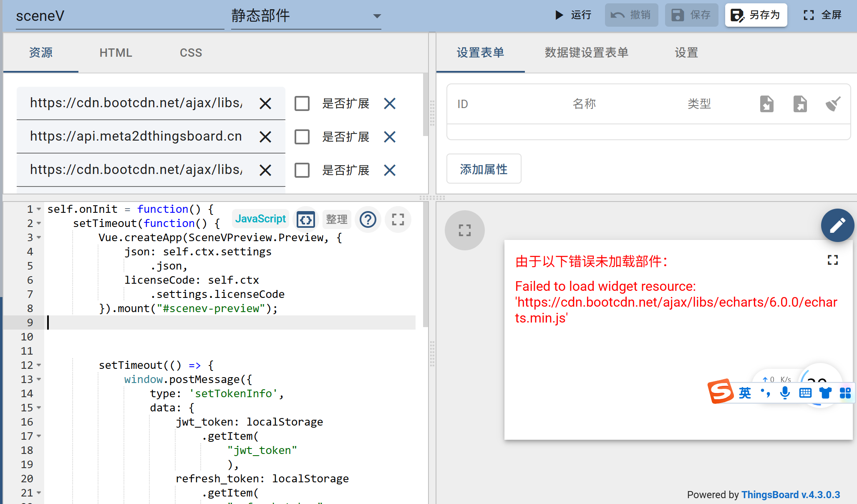This screenshot has width=857, height=504.
Task: Expand code editor to fullscreen
Action: pos(398,219)
